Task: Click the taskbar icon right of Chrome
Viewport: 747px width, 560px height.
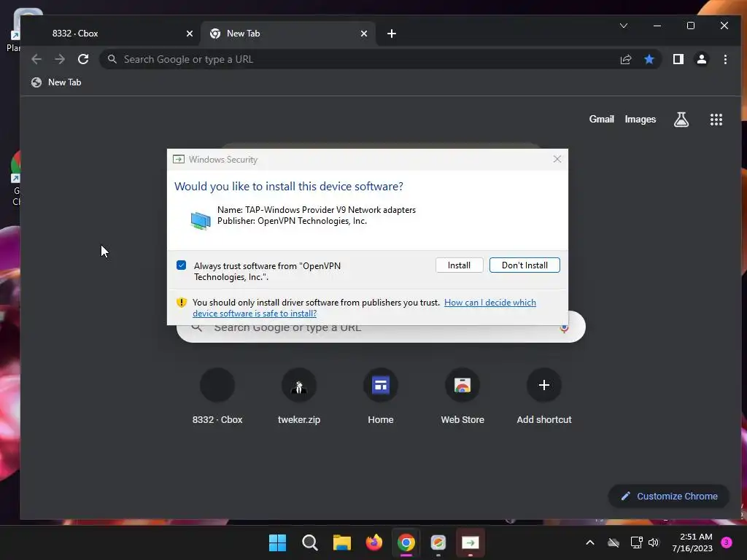Action: click(438, 542)
